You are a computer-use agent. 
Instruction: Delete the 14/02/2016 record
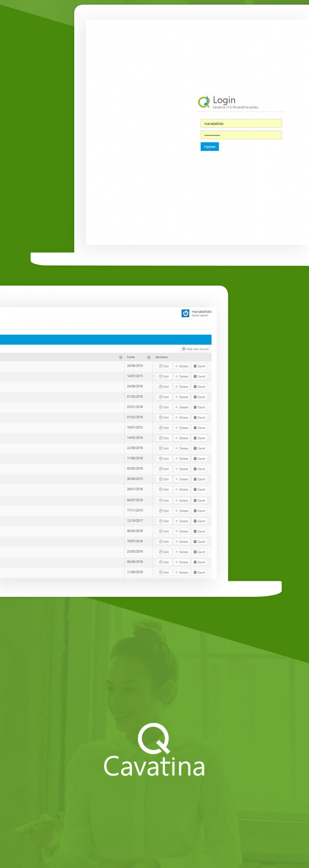pyautogui.click(x=182, y=438)
